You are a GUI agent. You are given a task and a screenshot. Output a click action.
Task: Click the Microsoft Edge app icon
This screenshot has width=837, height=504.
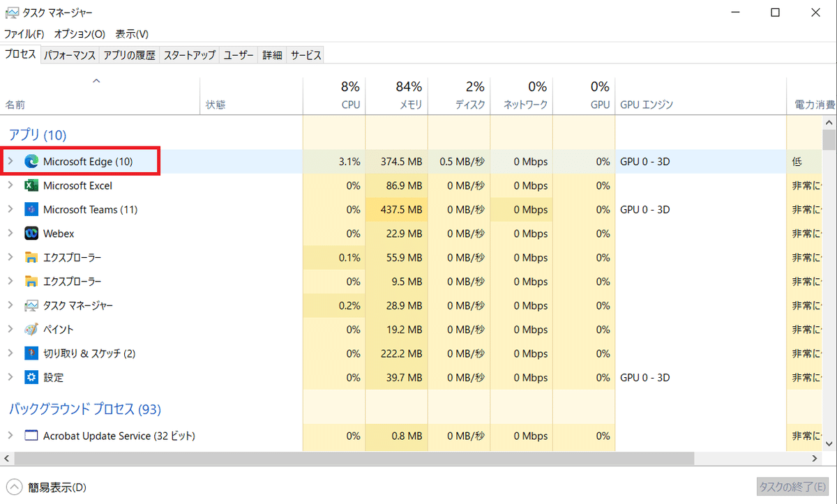31,162
